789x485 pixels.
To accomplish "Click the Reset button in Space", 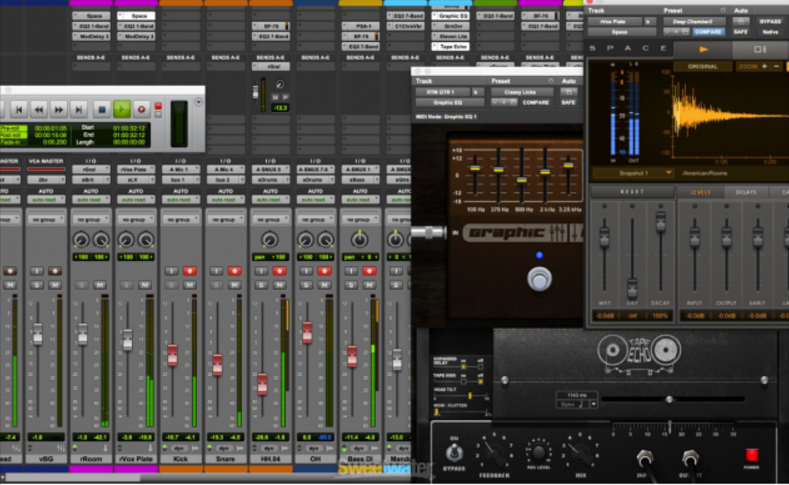I will point(632,192).
